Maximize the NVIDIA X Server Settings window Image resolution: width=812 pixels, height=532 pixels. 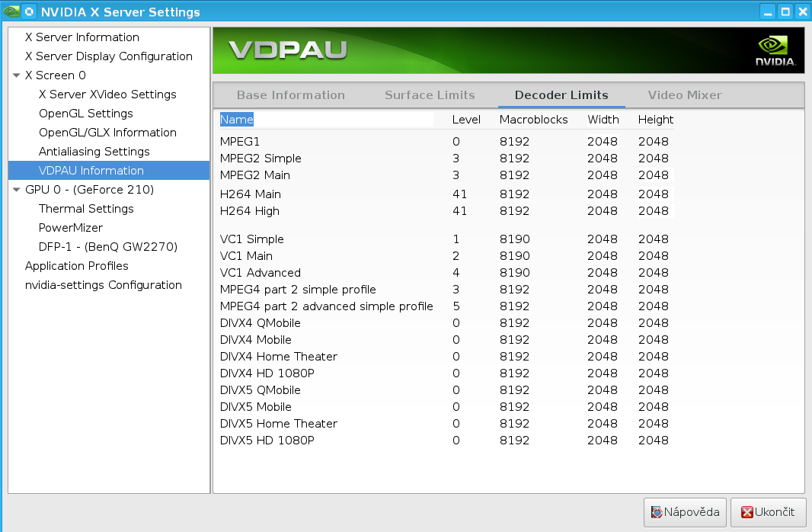click(785, 12)
